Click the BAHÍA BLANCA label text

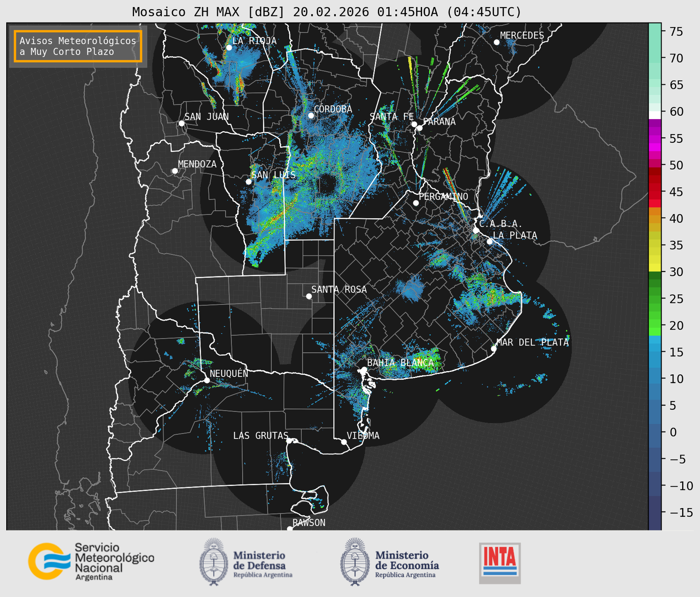point(400,363)
